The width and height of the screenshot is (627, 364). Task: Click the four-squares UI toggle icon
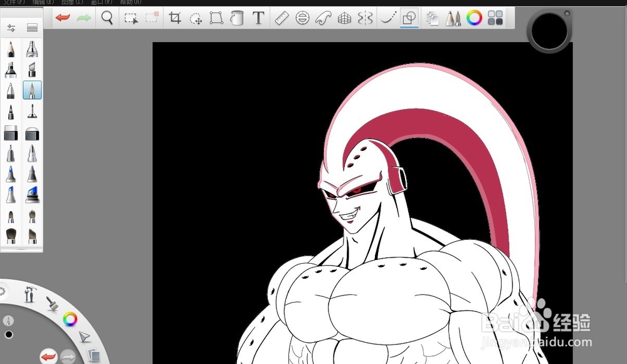(x=495, y=18)
